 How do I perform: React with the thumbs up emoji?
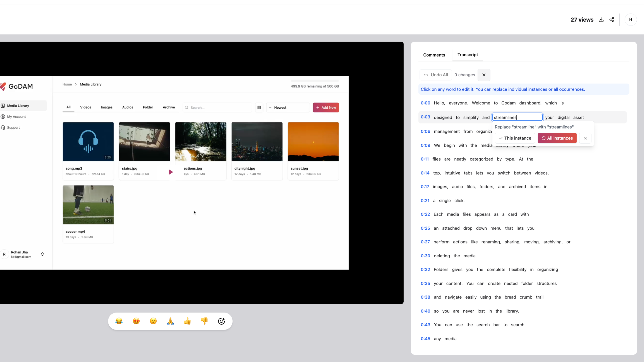pos(187,321)
